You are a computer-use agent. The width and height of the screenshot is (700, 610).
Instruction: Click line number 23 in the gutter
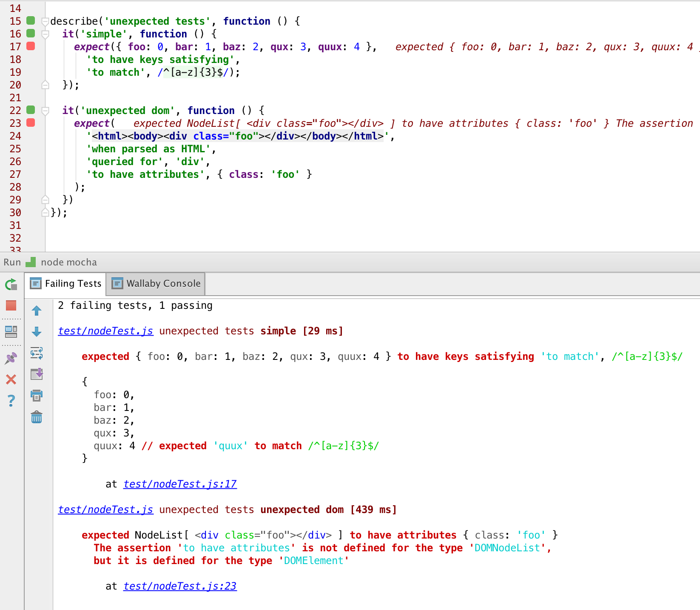click(x=15, y=123)
